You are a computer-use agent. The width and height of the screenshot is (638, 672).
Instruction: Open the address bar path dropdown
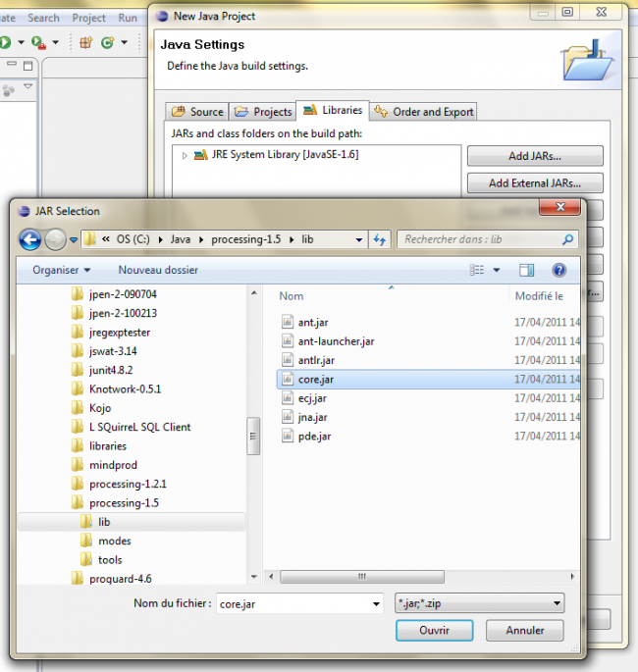pyautogui.click(x=359, y=240)
